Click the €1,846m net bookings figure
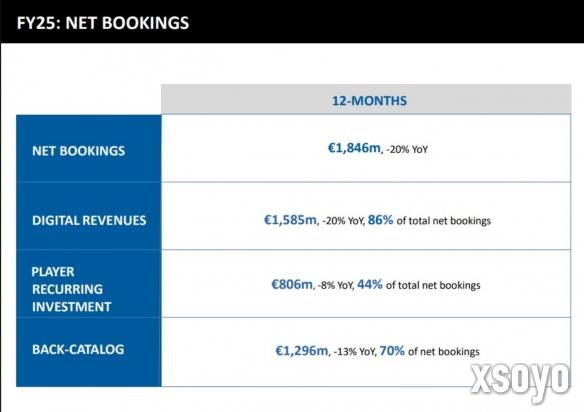This screenshot has height=412, width=584. tap(354, 148)
